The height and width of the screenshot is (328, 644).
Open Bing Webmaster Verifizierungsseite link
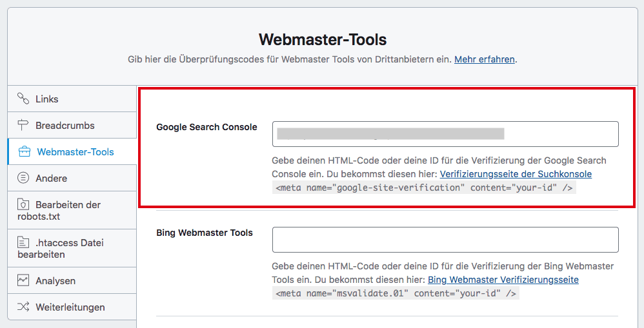pyautogui.click(x=503, y=280)
